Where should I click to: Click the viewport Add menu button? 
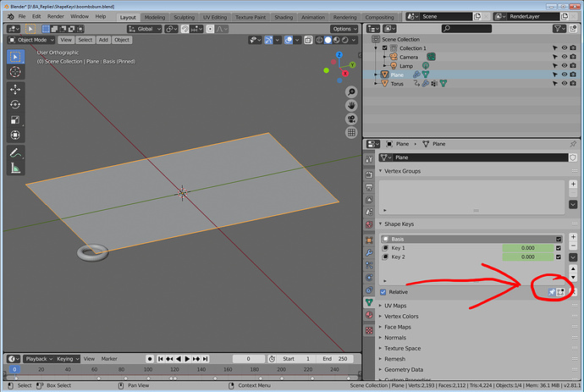pos(103,40)
